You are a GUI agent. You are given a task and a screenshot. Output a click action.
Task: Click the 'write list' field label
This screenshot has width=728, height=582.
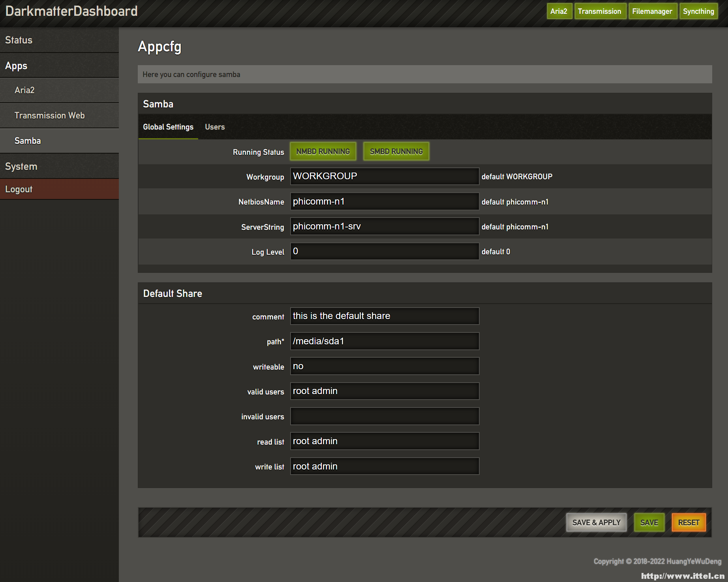pos(269,467)
